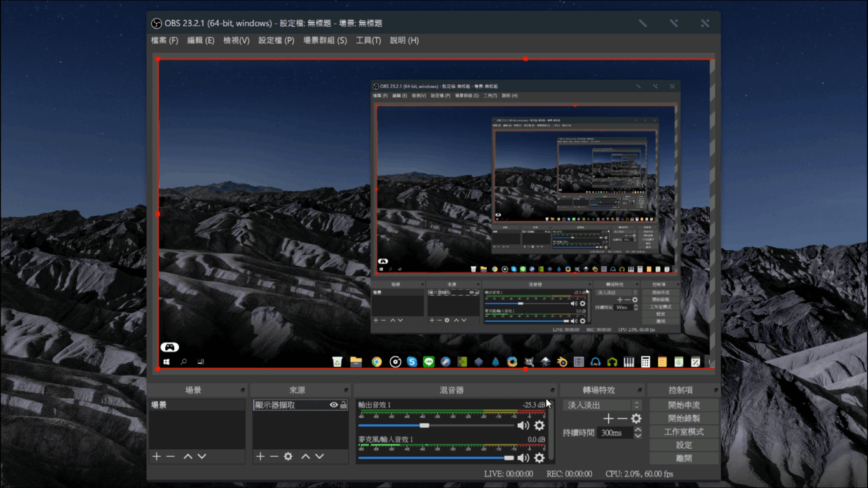
Task: Open transition properties gear in the 轉場特效 panel
Action: coord(636,419)
